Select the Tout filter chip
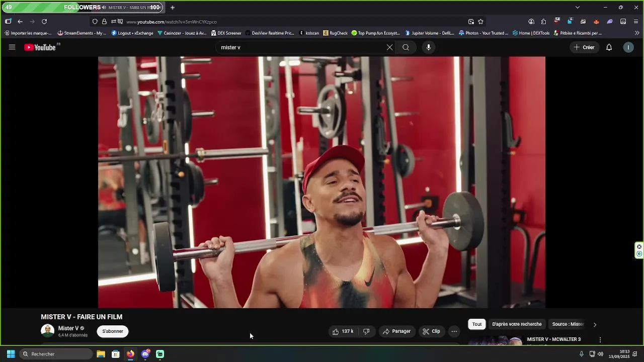 (x=477, y=324)
